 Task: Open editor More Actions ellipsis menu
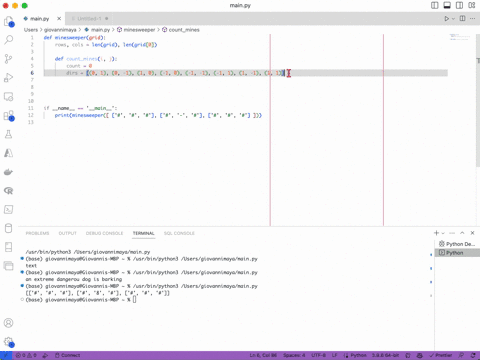473,19
